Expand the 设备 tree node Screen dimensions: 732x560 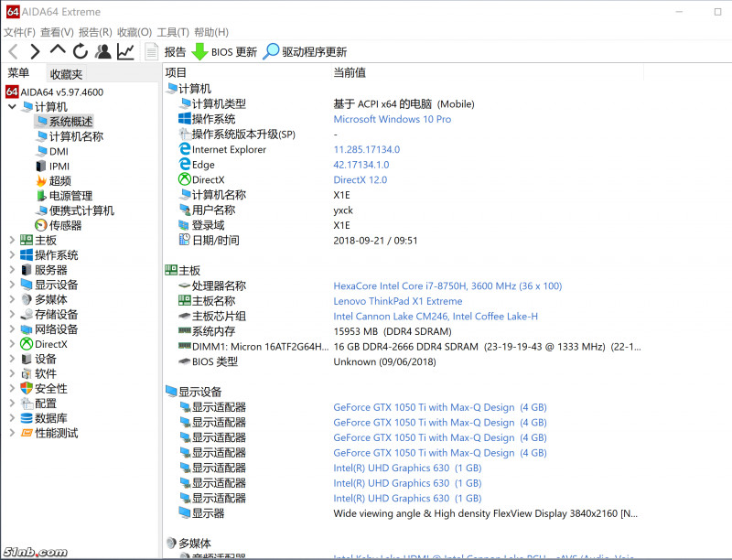pos(12,359)
